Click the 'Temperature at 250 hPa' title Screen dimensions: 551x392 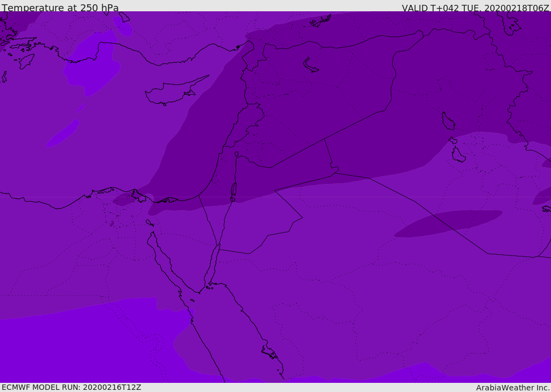[60, 8]
